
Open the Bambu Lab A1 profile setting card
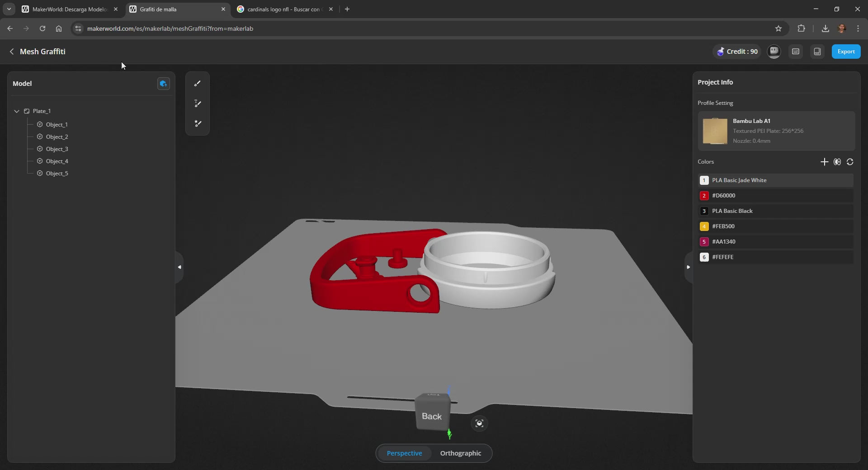776,131
